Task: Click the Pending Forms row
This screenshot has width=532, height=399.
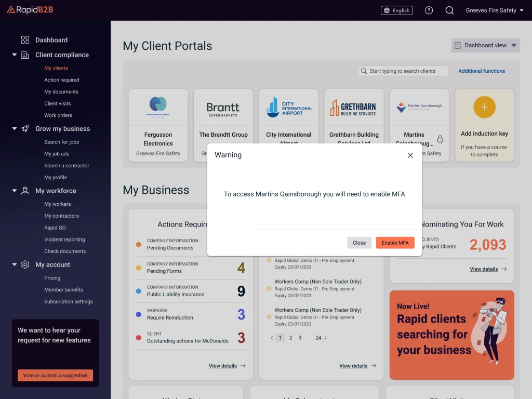Action: tap(191, 268)
